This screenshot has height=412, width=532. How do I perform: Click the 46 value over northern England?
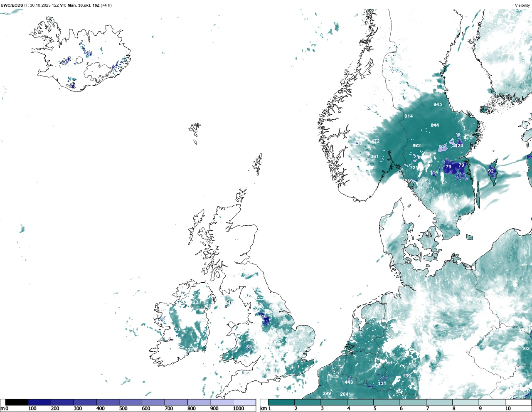point(264,317)
